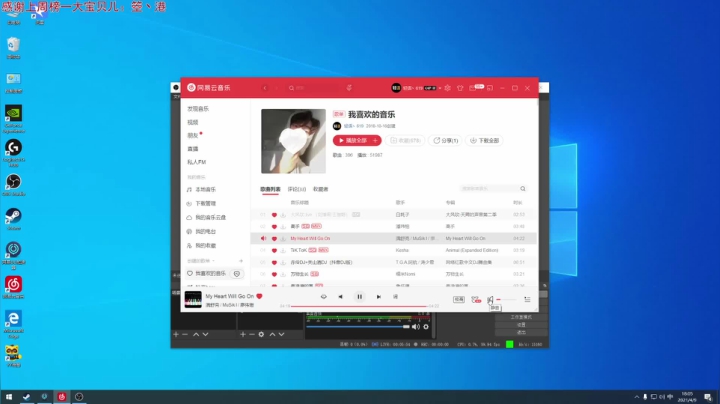Click the Windows Start button
Viewport: 720px width, 404px height.
tap(9, 397)
